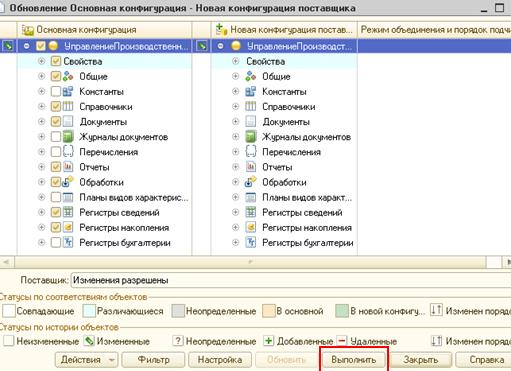Check the Регистры бухгалтерии checkbox

click(56, 243)
